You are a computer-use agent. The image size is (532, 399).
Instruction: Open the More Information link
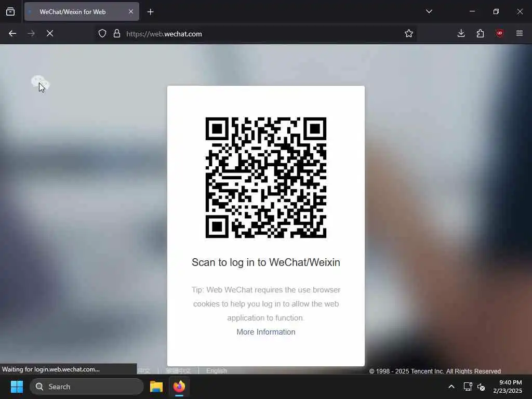265,332
